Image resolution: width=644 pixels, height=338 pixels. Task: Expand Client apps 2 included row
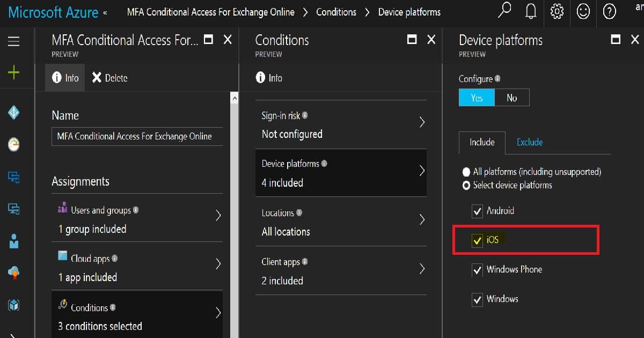coord(341,270)
